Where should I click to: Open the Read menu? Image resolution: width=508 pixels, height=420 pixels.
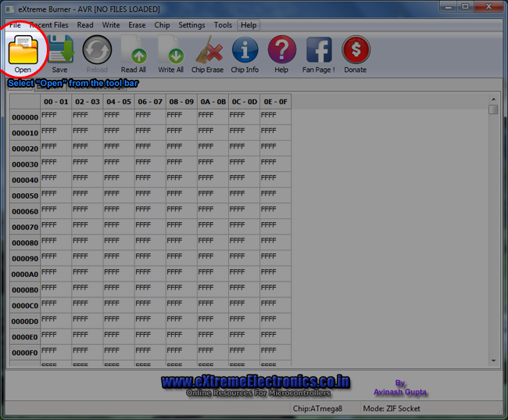pyautogui.click(x=85, y=25)
